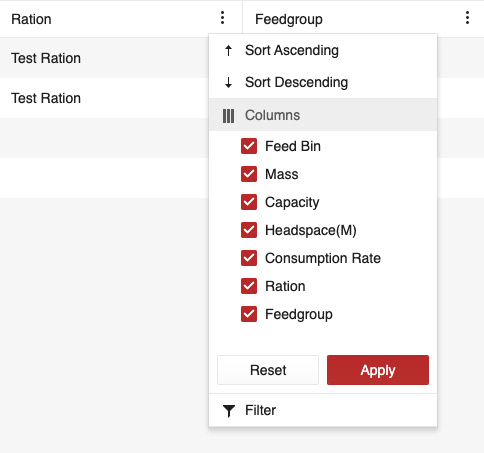The image size is (484, 453).
Task: Click the Reset button
Action: (268, 370)
